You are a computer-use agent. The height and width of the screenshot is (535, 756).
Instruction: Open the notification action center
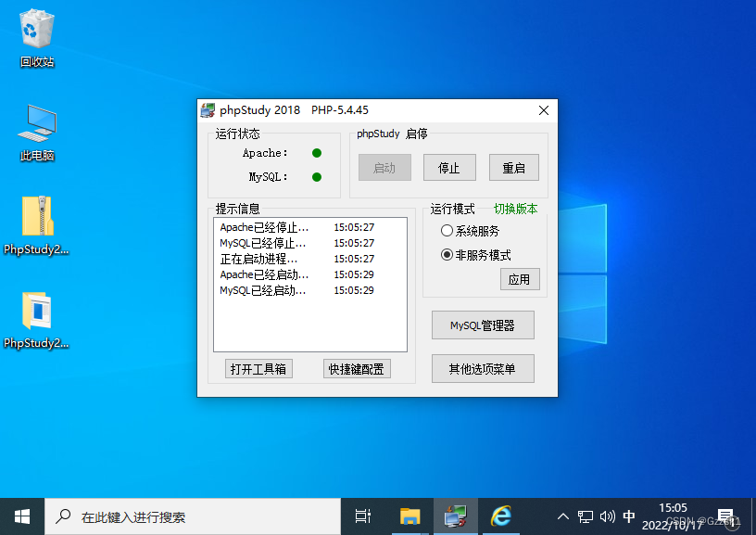point(725,516)
